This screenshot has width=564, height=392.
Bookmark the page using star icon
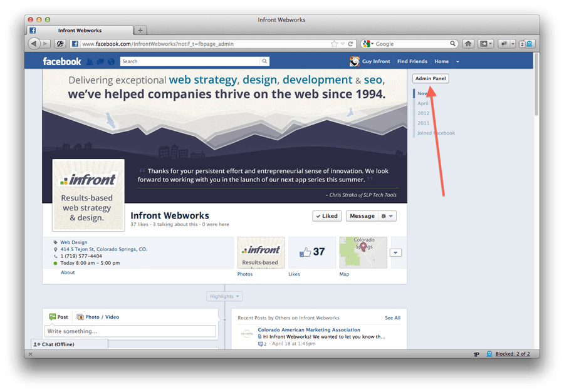334,44
